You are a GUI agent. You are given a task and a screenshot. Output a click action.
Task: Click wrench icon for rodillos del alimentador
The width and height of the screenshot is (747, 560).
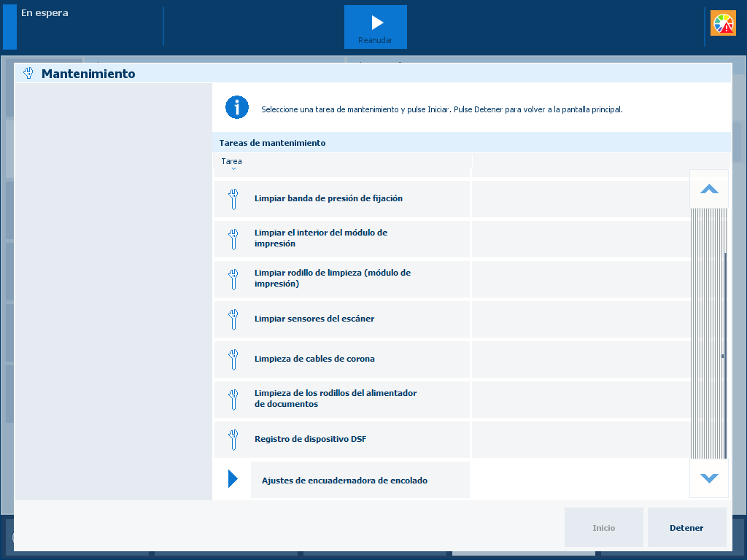pyautogui.click(x=233, y=400)
